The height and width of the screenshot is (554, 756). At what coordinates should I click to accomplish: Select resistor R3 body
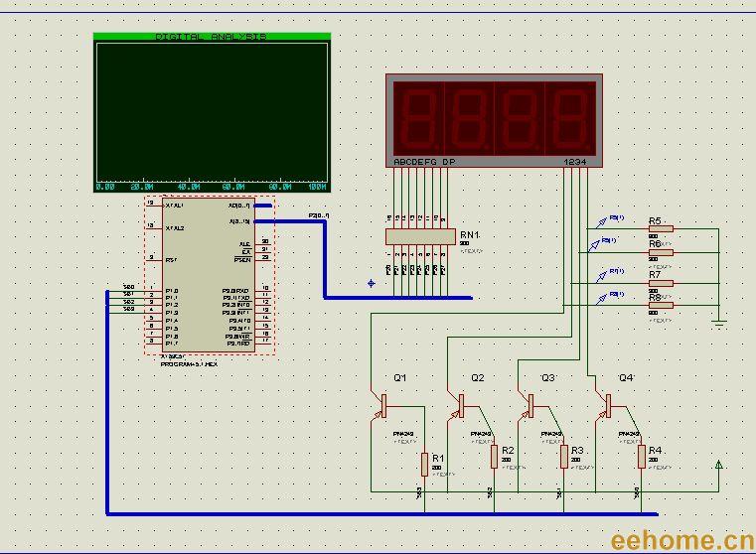tap(564, 457)
